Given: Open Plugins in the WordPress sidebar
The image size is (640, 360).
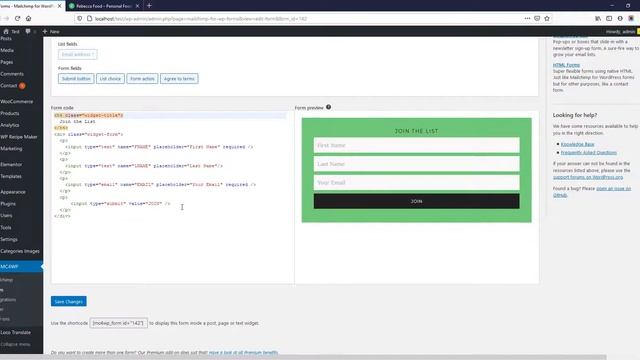Looking at the screenshot, I should pos(8,203).
